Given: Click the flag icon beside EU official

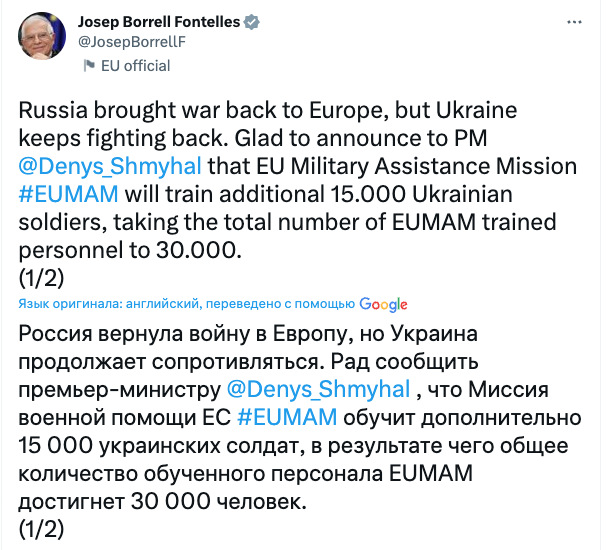Looking at the screenshot, I should [x=89, y=66].
